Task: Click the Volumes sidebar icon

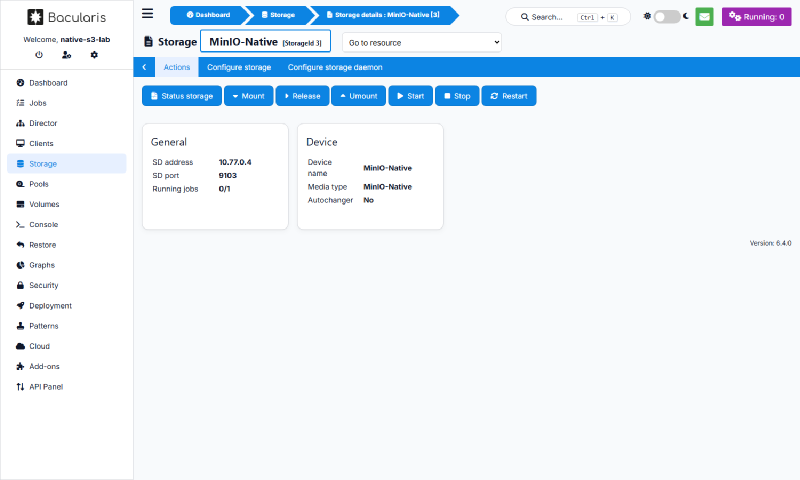Action: coord(20,204)
